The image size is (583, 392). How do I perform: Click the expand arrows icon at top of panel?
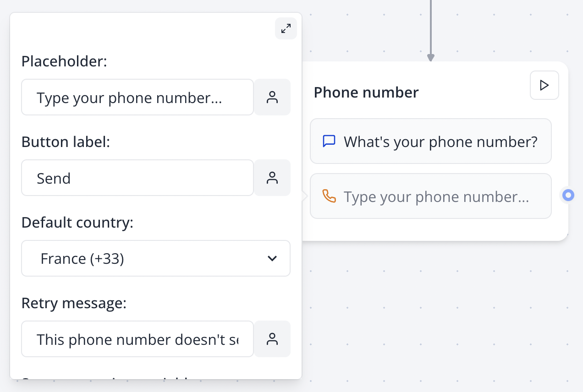[286, 28]
